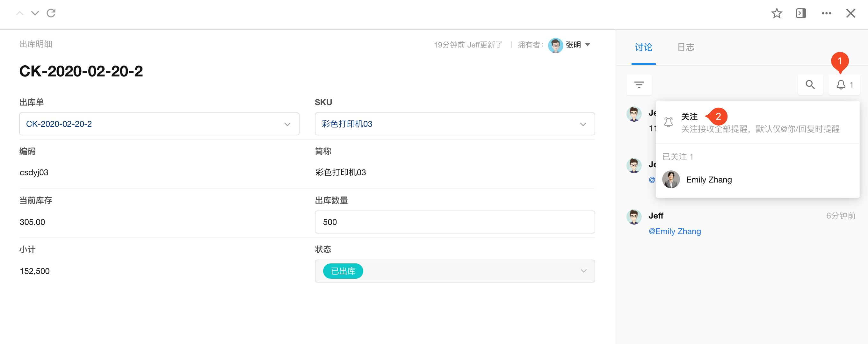Viewport: 868px width, 344px height.
Task: Expand the 出库单 dropdown
Action: point(287,124)
